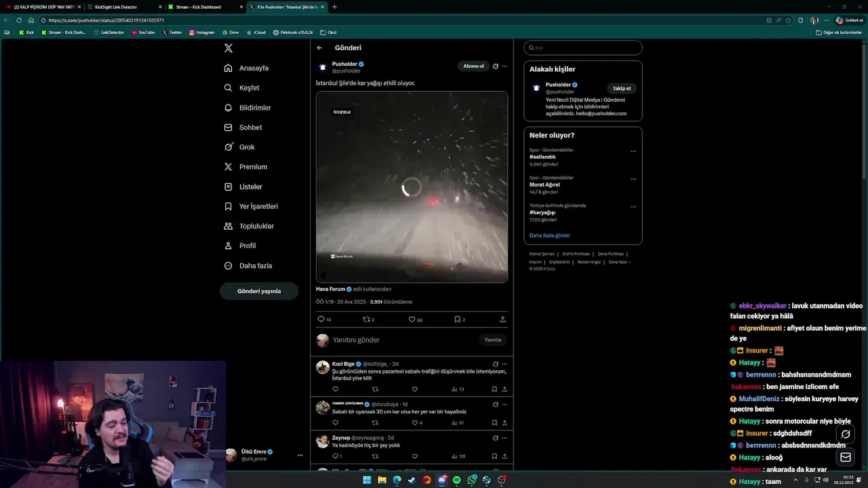Open Anasayfa in the X sidebar
This screenshot has width=868, height=488.
pyautogui.click(x=247, y=68)
